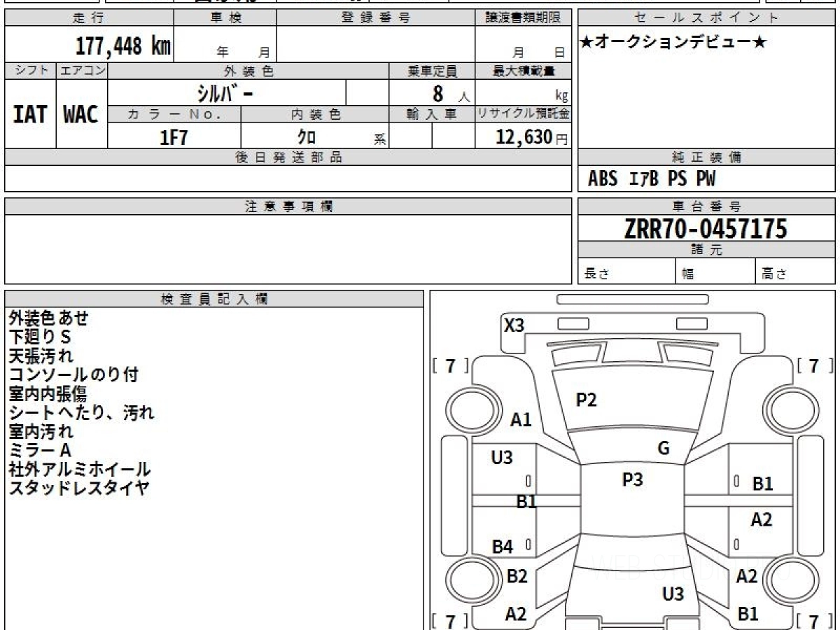Select the 車台番号 header
Image resolution: width=840 pixels, height=630 pixels.
(706, 206)
